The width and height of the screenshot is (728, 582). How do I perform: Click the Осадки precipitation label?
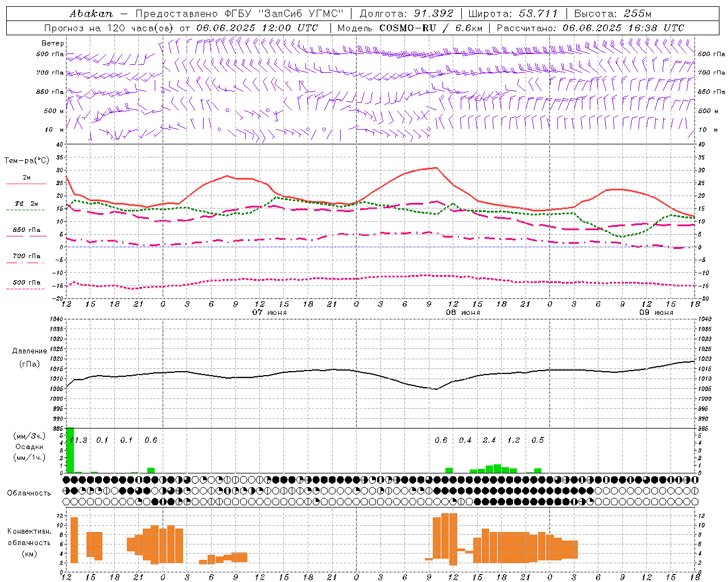point(30,447)
